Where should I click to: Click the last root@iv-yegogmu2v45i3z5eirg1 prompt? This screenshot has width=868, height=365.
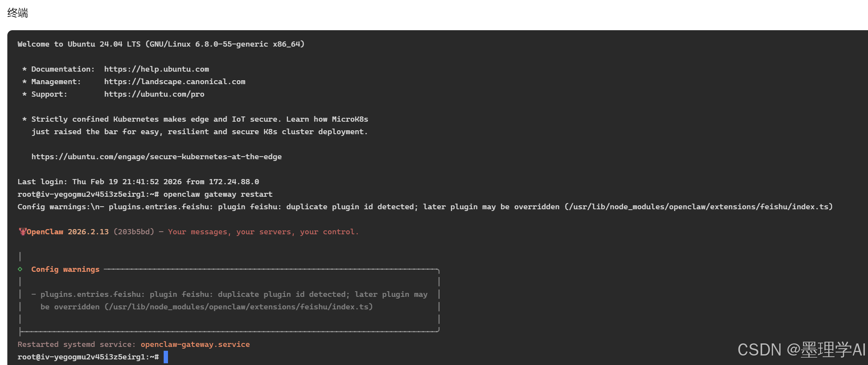[x=88, y=357]
